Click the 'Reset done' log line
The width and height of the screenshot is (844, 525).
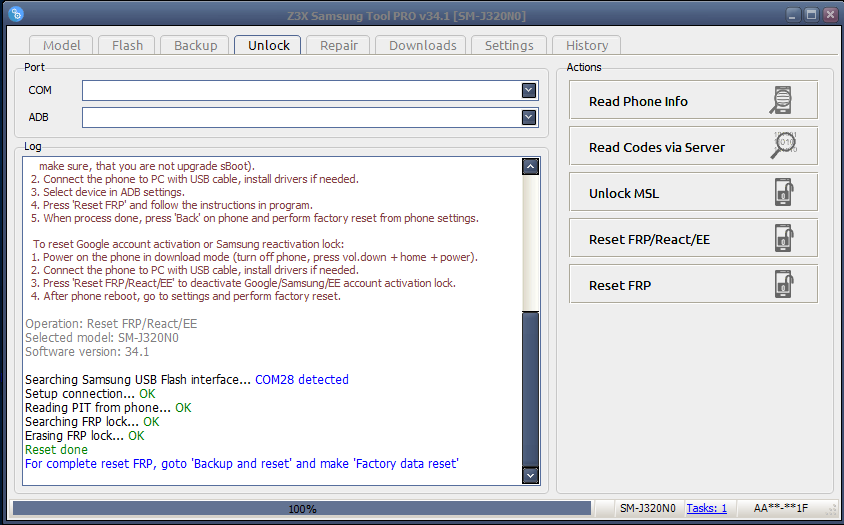57,450
